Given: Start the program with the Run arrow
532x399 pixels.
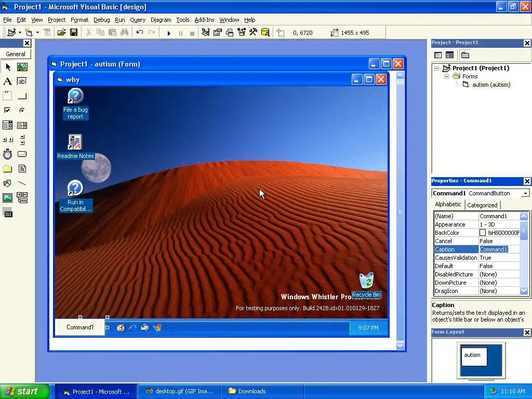Looking at the screenshot, I should (x=169, y=33).
